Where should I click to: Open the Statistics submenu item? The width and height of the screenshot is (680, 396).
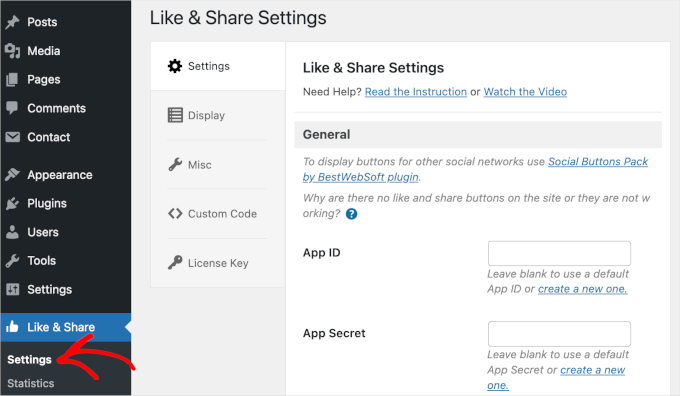[31, 383]
